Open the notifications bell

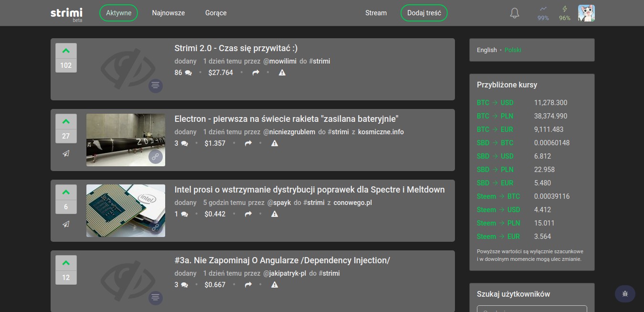(515, 13)
